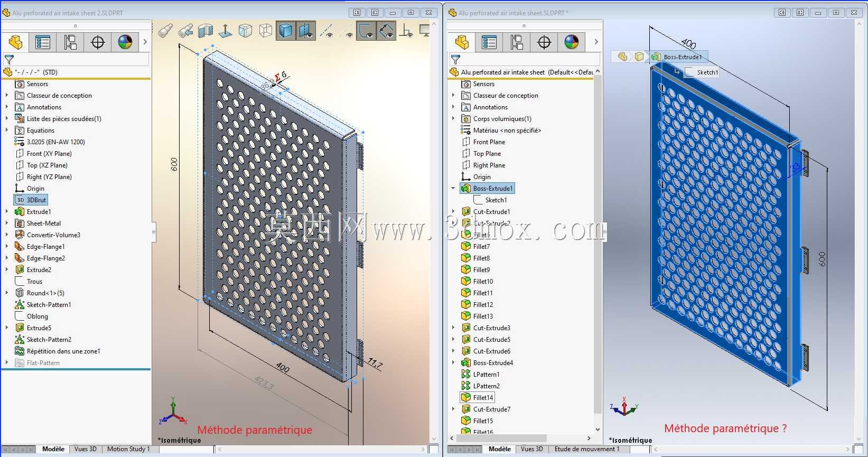The width and height of the screenshot is (868, 457).
Task: Select Right Plane in right tree
Action: pos(483,165)
